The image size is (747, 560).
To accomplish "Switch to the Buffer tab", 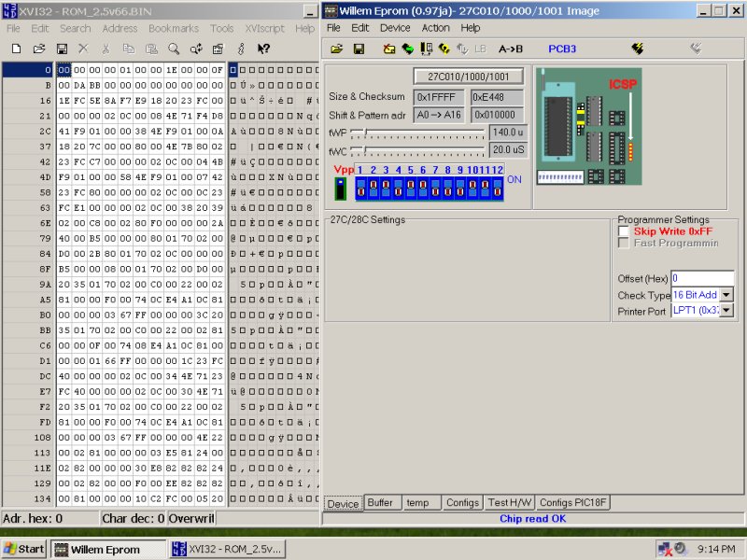I will coord(380,503).
